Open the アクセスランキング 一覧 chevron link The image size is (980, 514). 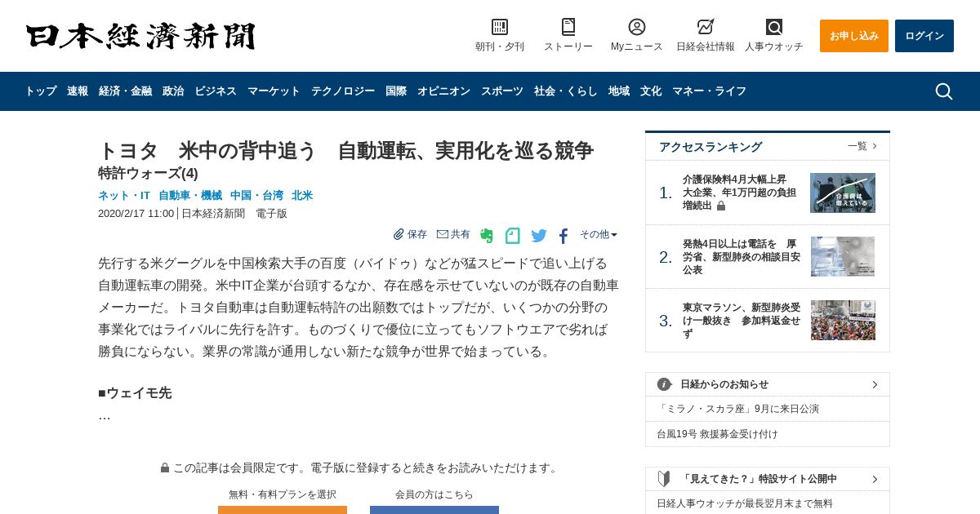pos(862,146)
